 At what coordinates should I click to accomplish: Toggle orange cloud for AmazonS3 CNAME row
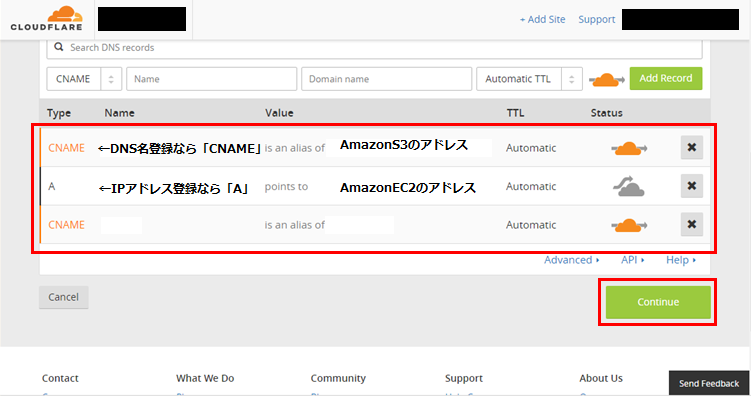pyautogui.click(x=629, y=148)
